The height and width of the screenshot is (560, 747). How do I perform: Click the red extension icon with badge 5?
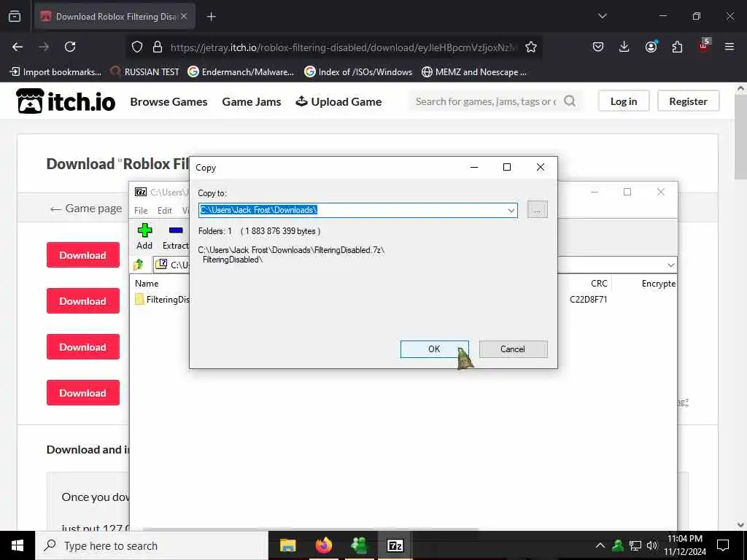click(x=704, y=46)
